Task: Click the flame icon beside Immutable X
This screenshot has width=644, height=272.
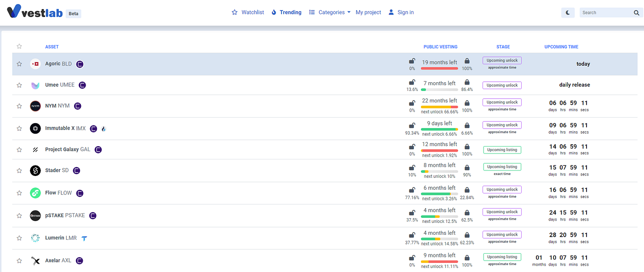Action: (103, 129)
